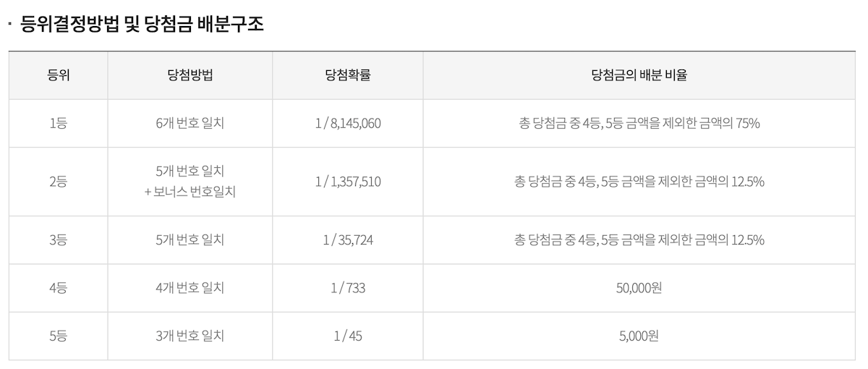Click the 1 / 1,357,510 probability cell
The height and width of the screenshot is (369, 868).
pos(348,182)
